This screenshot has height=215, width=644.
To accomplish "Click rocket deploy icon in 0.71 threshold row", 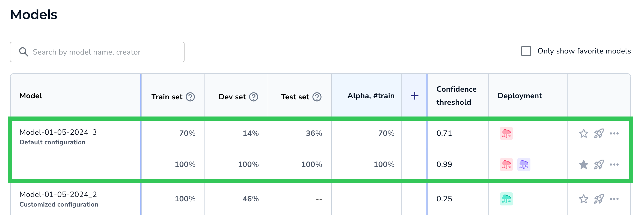I will [599, 133].
